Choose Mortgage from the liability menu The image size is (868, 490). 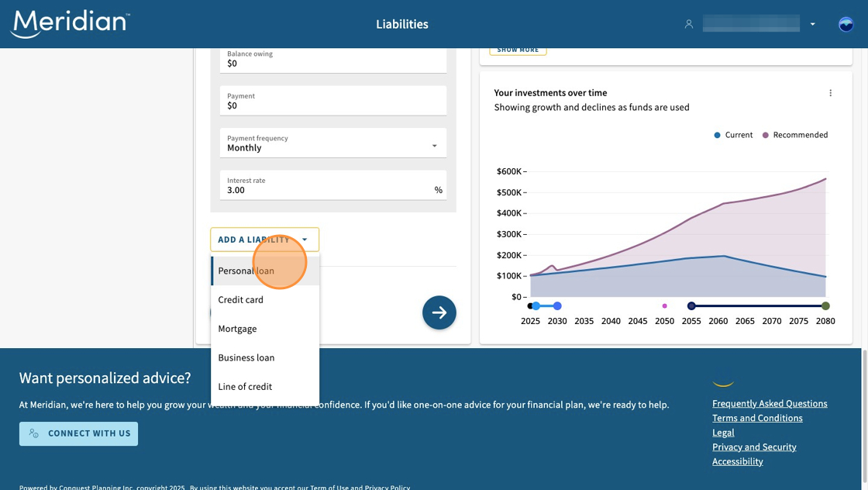pos(265,329)
